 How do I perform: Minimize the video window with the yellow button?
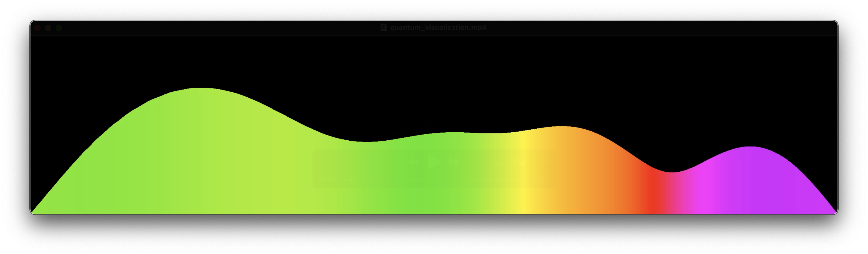click(x=48, y=28)
